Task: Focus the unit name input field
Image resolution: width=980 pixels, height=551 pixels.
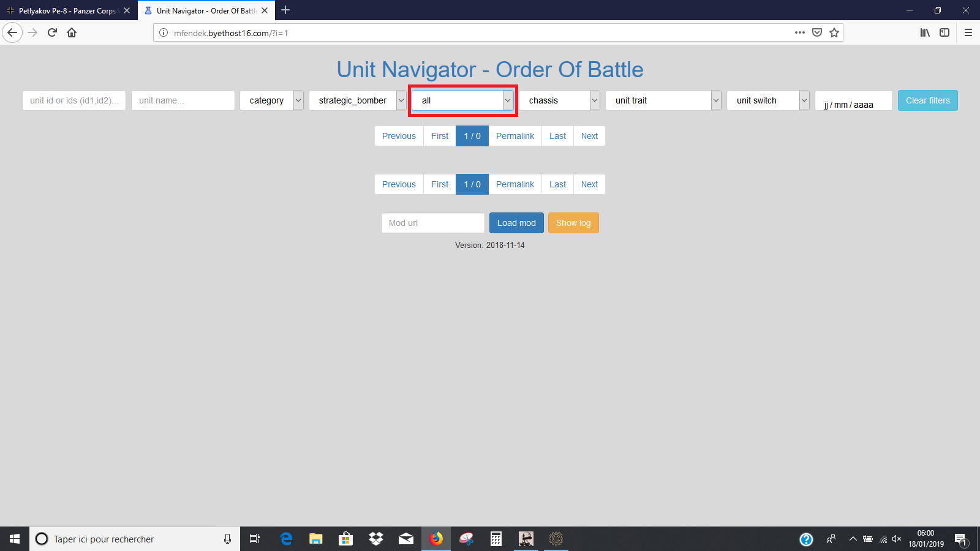Action: [x=183, y=100]
